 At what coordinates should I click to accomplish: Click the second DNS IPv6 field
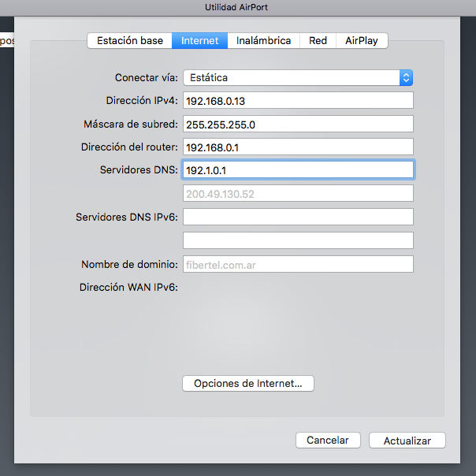[298, 240]
